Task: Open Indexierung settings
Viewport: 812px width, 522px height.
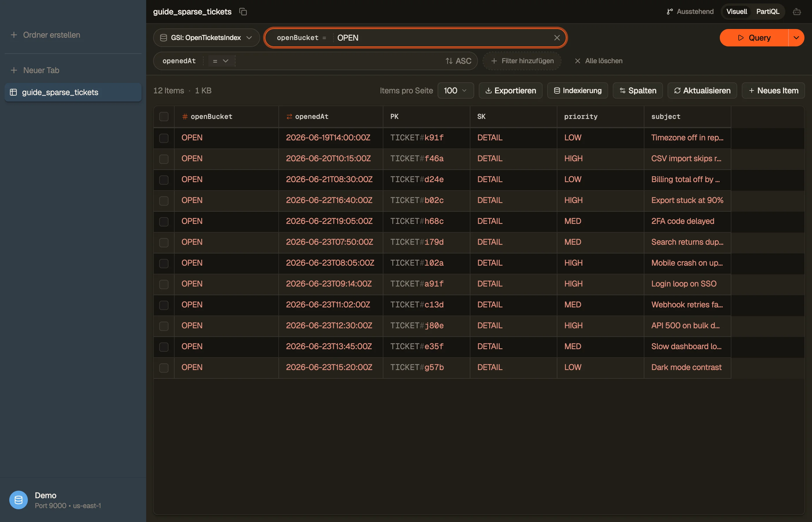Action: 577,90
